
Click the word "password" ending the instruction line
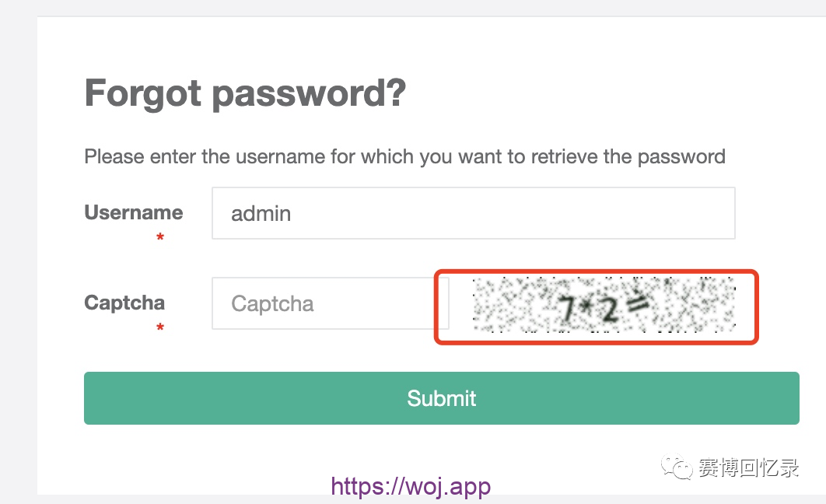[681, 156]
